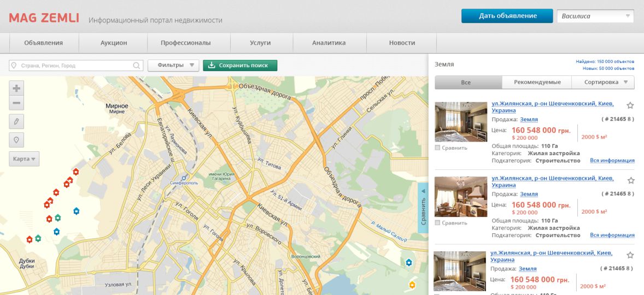Click Вся информация link in second listing
The image size is (644, 295).
point(612,235)
